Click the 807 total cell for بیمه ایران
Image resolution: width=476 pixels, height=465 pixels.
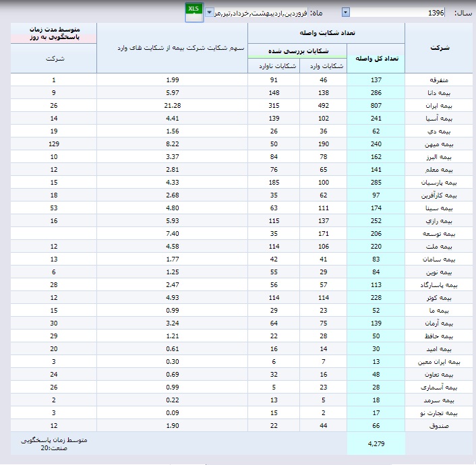click(x=376, y=106)
